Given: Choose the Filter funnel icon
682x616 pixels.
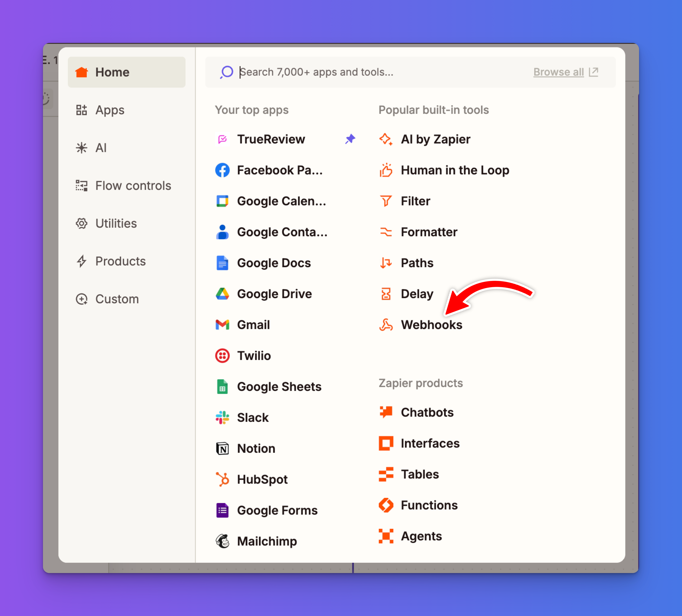Looking at the screenshot, I should point(386,201).
